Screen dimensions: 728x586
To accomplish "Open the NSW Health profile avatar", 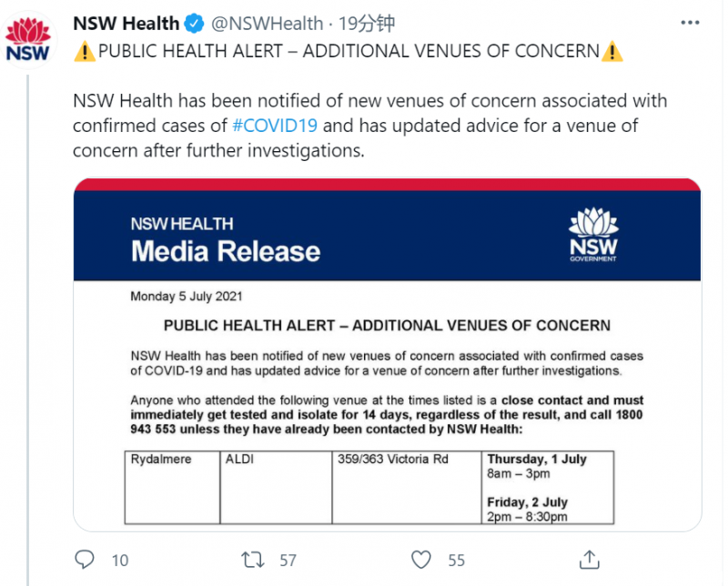I will coord(28,39).
